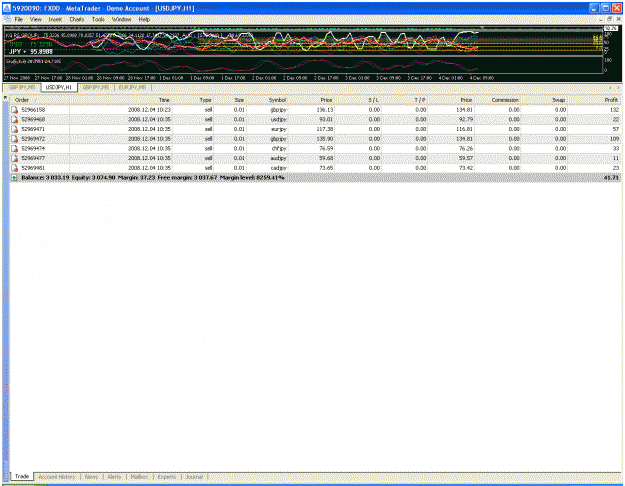Viewport: 625px width, 486px height.
Task: Click the Balance and Equity summary line
Action: pyautogui.click(x=153, y=178)
